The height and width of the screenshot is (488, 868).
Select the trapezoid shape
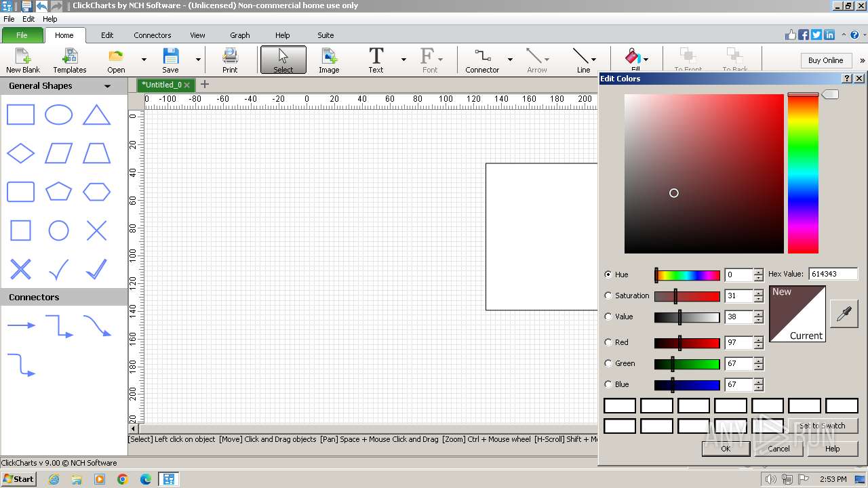(96, 153)
